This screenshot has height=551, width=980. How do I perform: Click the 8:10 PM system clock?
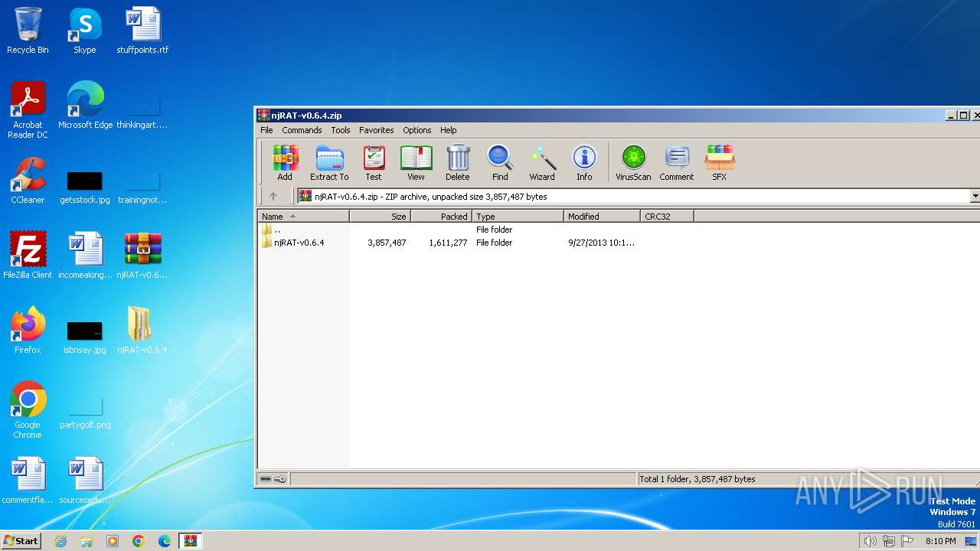940,541
